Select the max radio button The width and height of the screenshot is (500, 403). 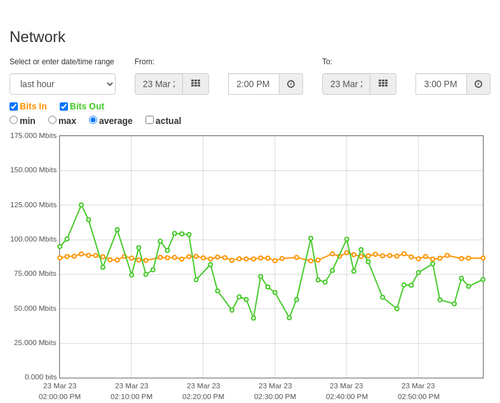tap(52, 120)
